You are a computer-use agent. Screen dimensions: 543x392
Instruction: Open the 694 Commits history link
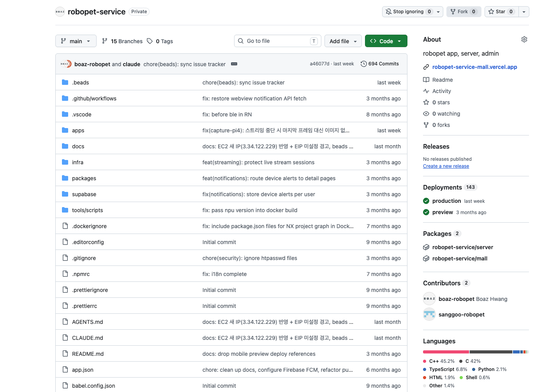(x=380, y=64)
